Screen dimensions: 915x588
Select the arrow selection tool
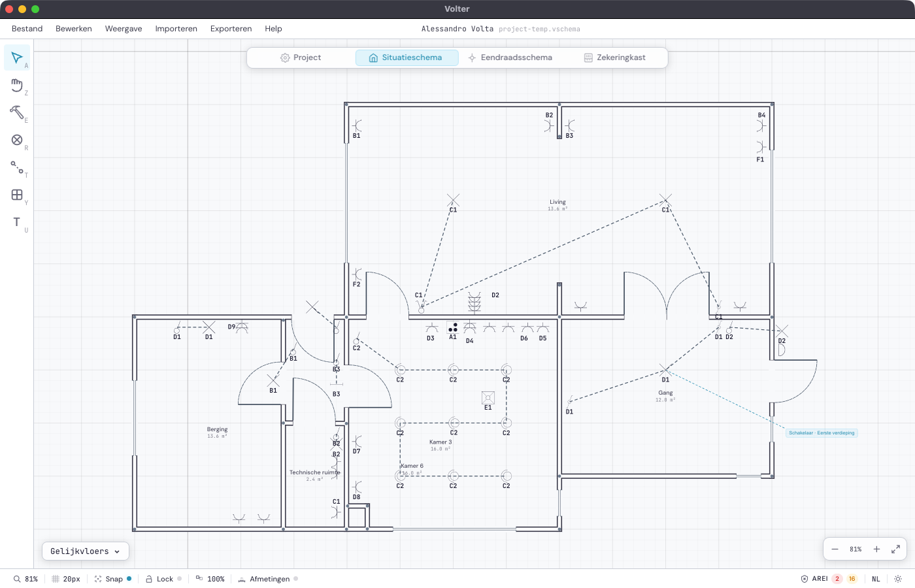click(17, 58)
